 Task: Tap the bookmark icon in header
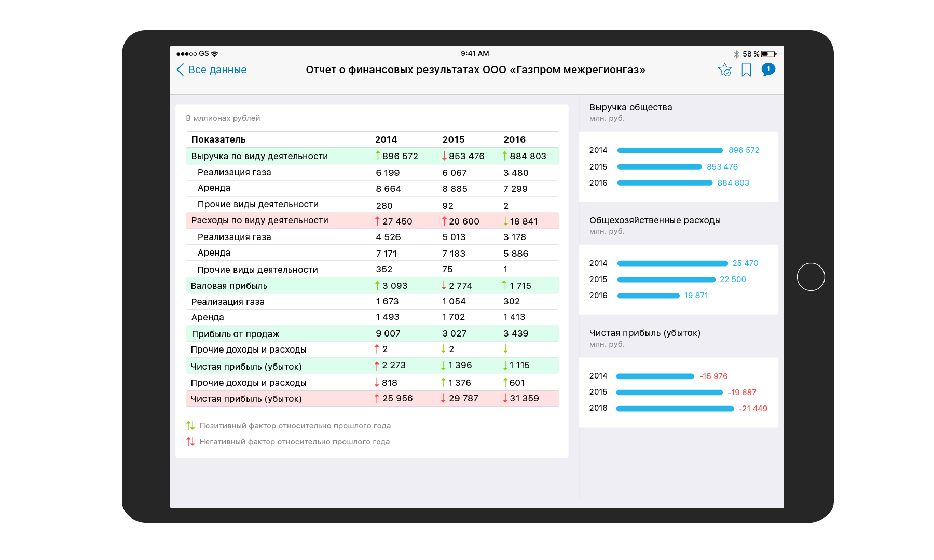tap(746, 69)
